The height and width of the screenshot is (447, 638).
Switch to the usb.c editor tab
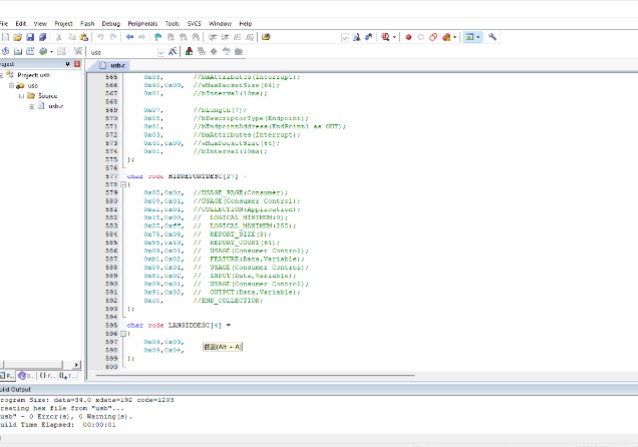(x=113, y=65)
